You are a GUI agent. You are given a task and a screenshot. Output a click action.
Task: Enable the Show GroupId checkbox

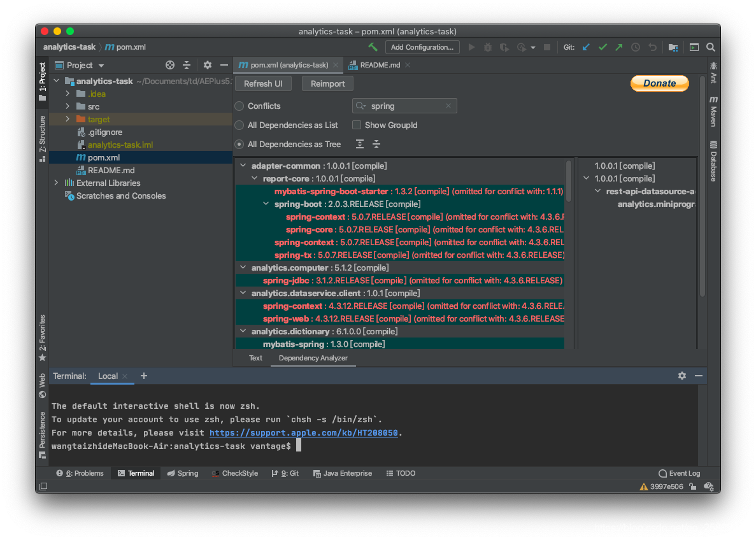[357, 125]
